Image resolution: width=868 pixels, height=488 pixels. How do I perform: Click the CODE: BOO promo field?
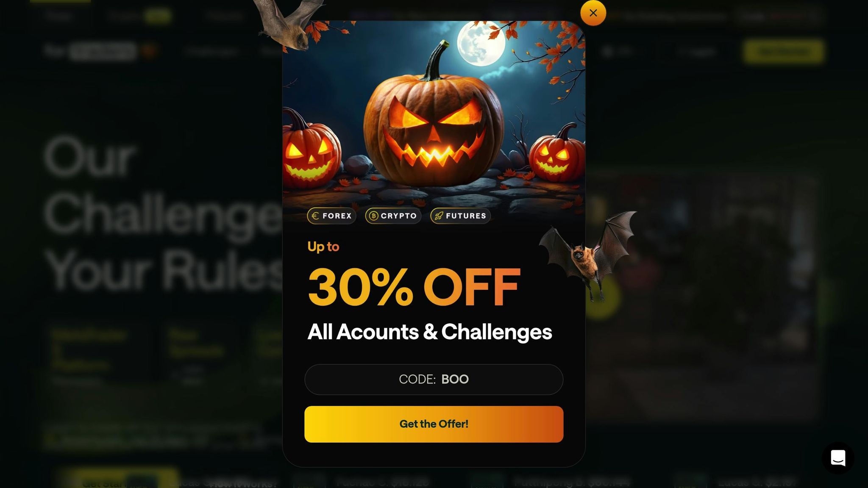[x=434, y=379]
